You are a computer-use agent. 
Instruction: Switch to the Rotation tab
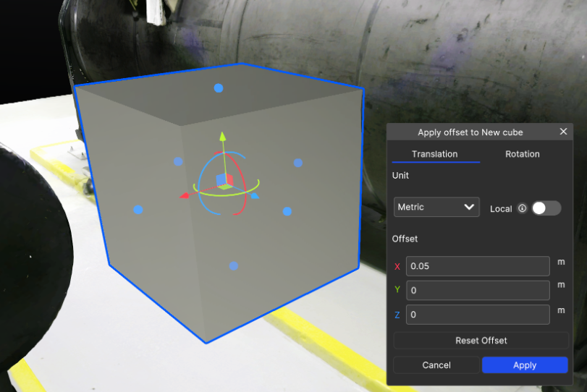click(522, 154)
